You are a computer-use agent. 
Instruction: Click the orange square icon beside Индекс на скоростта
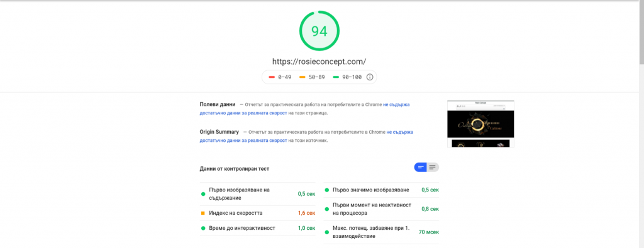[203, 213]
